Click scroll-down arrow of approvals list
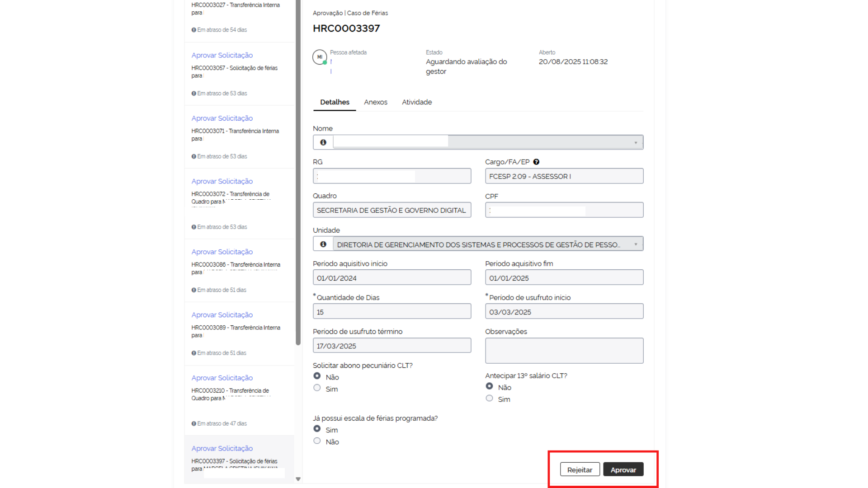Screen dimensions: 868x488 (298, 479)
